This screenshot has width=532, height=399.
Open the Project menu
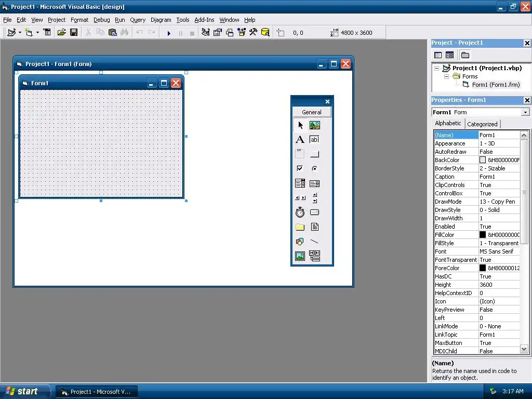56,20
